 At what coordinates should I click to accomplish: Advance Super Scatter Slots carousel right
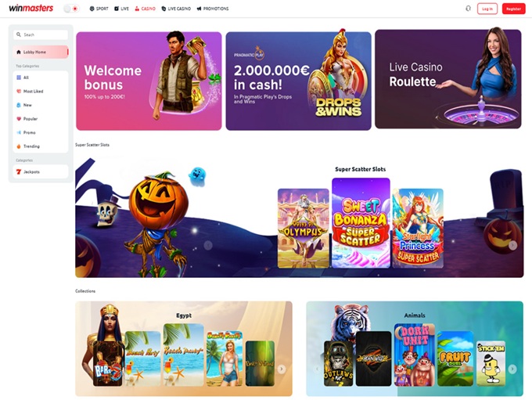(x=512, y=245)
